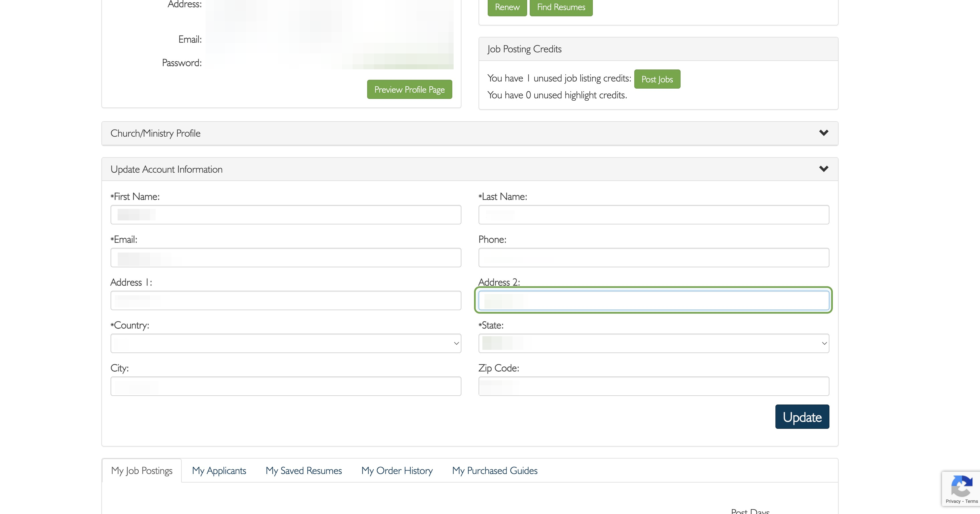Click the Update button
980x514 pixels.
point(802,417)
